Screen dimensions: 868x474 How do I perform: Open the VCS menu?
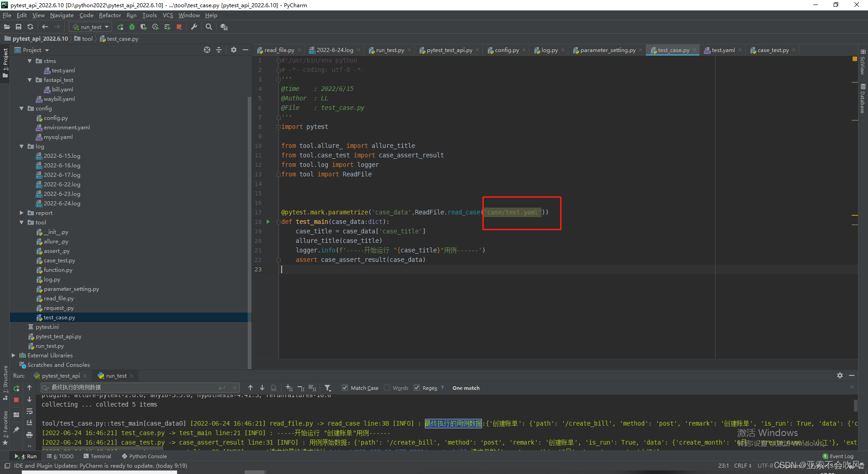pos(168,15)
